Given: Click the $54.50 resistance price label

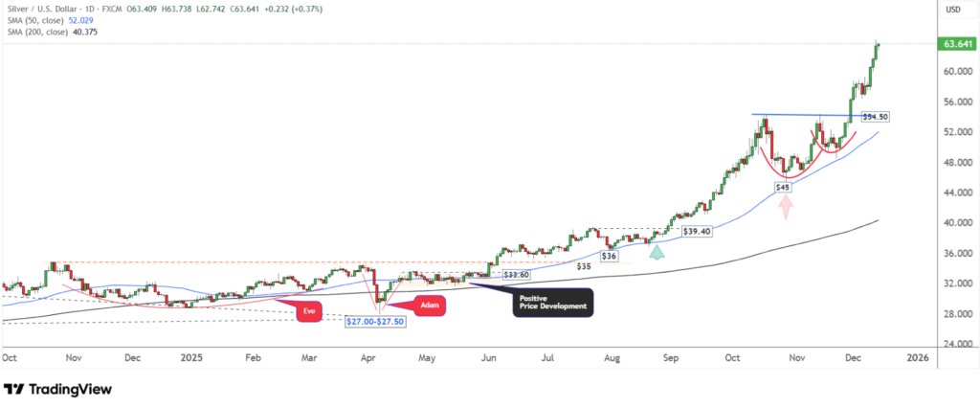Looking at the screenshot, I should point(876,117).
